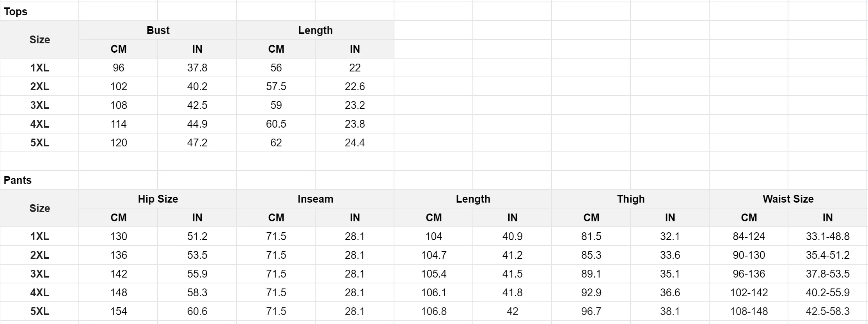
Task: Click the thigh cell 92.9
Action: [x=591, y=293]
